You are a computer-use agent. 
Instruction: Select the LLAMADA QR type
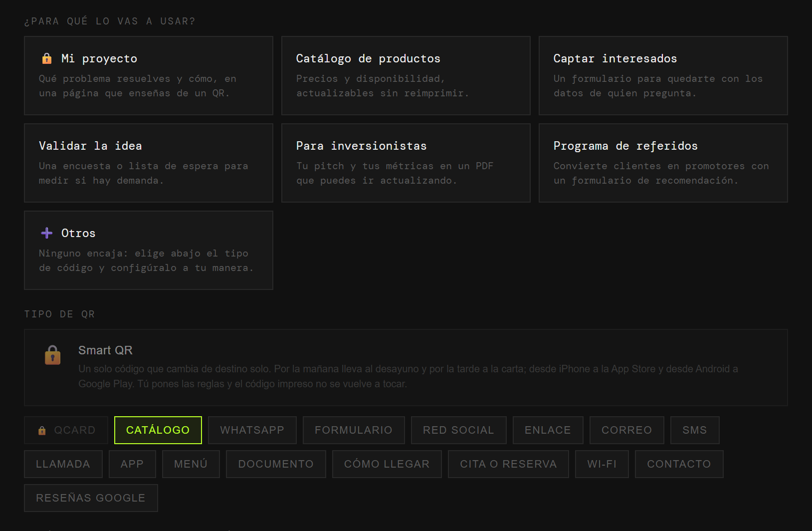click(63, 464)
